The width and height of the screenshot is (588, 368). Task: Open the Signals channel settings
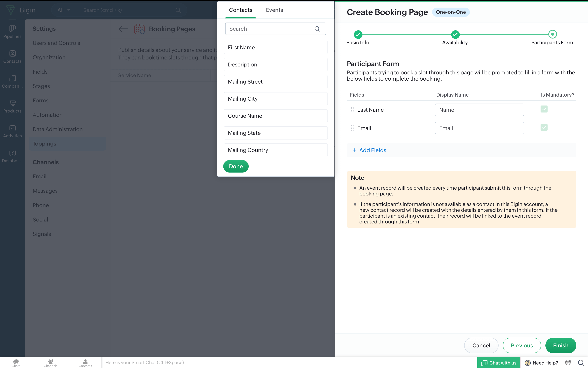pyautogui.click(x=42, y=234)
